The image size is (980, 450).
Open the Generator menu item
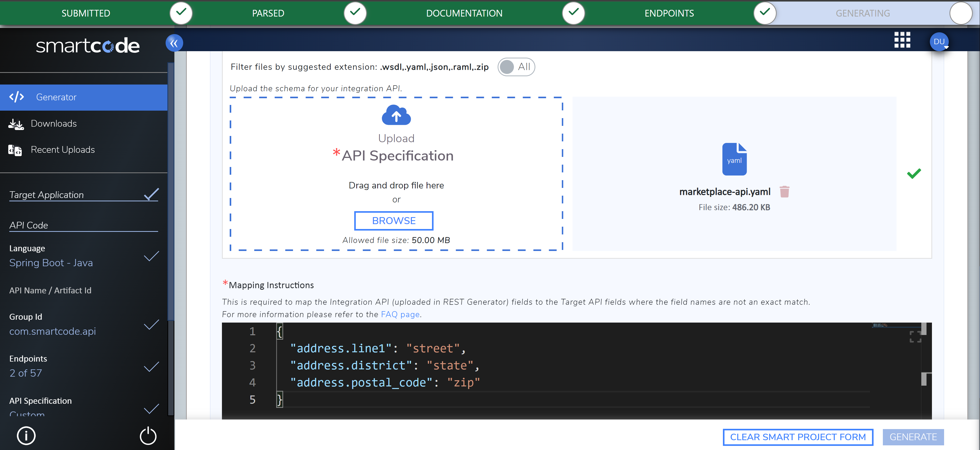point(84,97)
